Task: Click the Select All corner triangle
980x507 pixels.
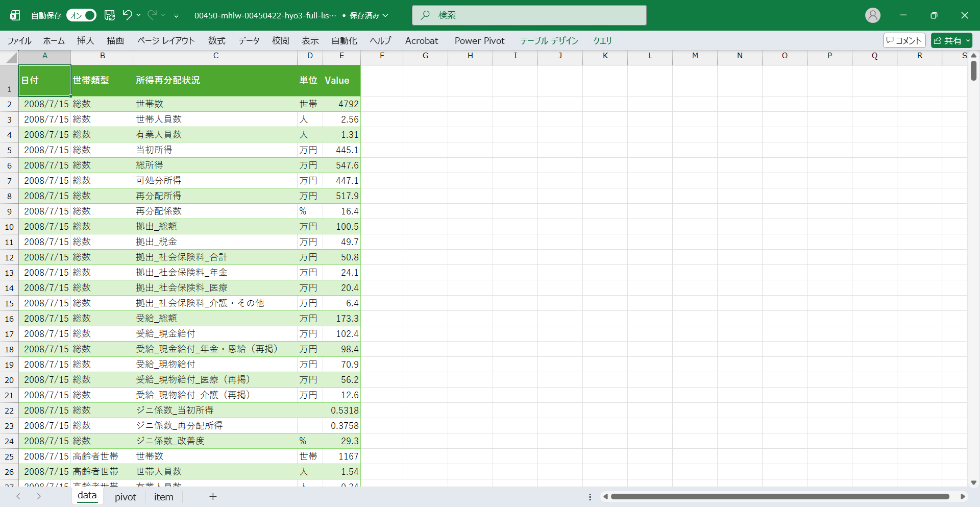Action: [11, 58]
